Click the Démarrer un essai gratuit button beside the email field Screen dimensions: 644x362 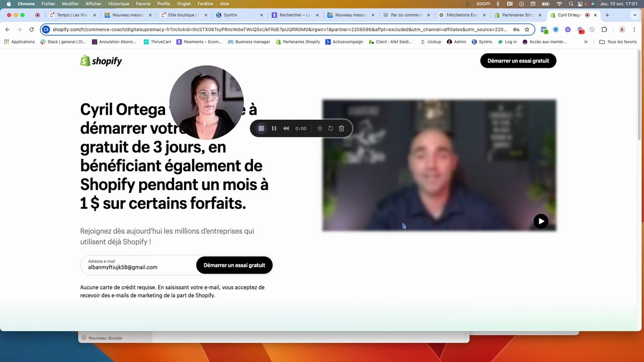click(x=234, y=265)
